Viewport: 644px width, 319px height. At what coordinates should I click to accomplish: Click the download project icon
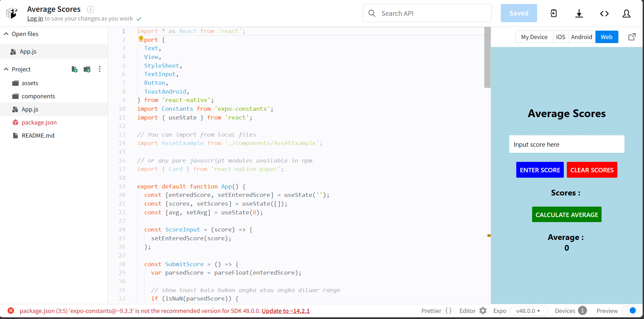click(579, 13)
